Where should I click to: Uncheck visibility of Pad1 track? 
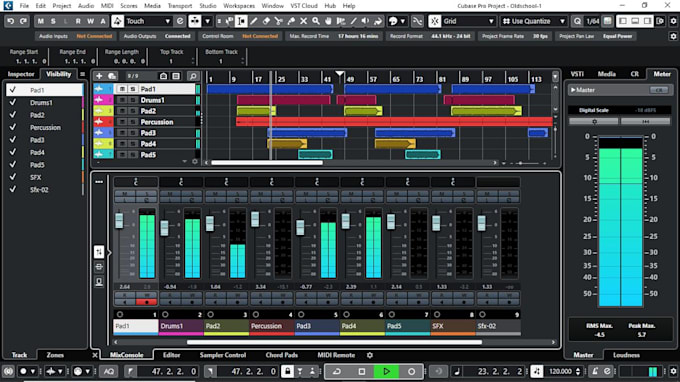13,90
